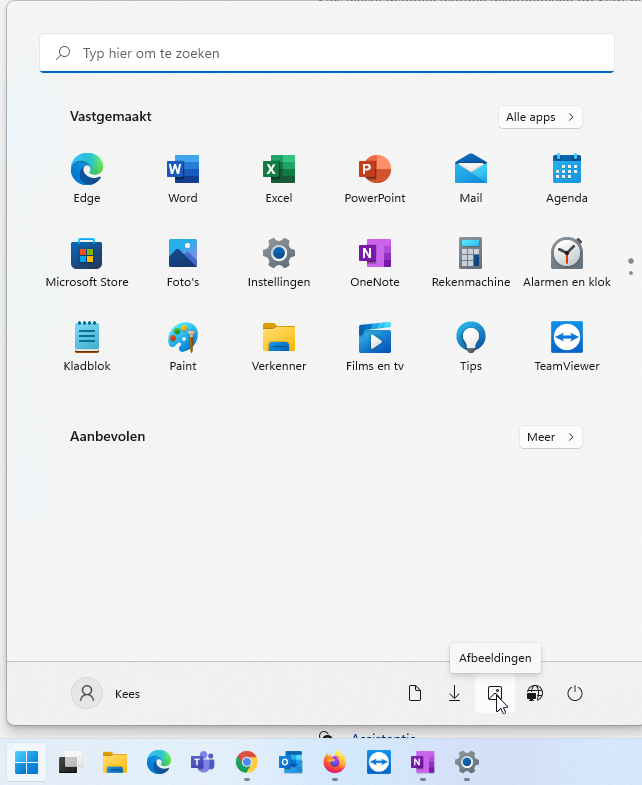This screenshot has height=785, width=642.
Task: Click the Windows Start button on taskbar
Action: (27, 762)
